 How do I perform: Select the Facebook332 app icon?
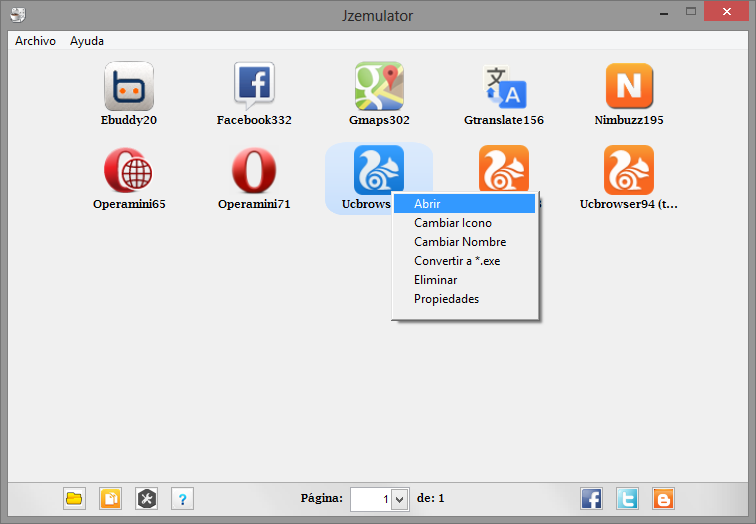tap(254, 86)
